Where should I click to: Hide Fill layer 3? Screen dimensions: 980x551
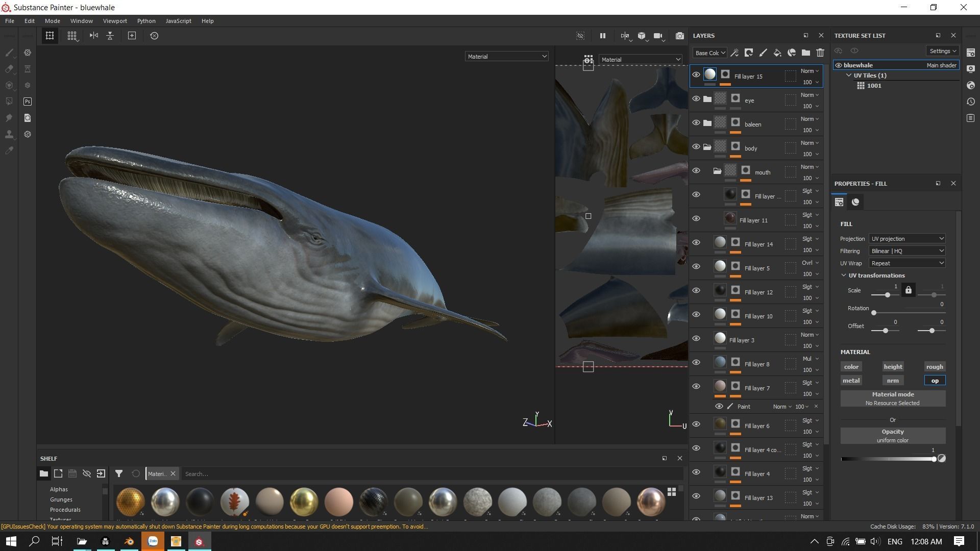(x=696, y=339)
